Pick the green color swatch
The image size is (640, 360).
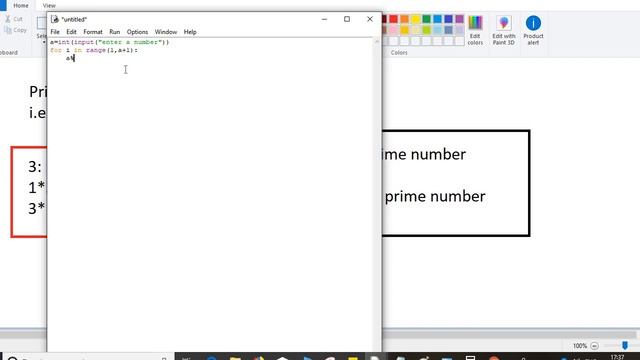click(427, 19)
